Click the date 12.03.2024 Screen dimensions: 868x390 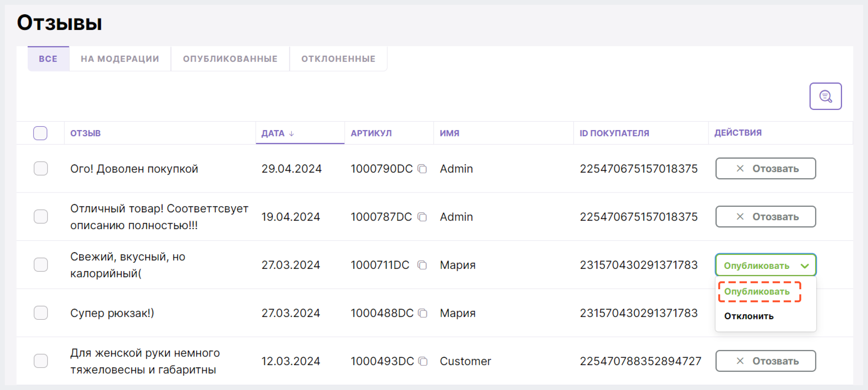291,361
